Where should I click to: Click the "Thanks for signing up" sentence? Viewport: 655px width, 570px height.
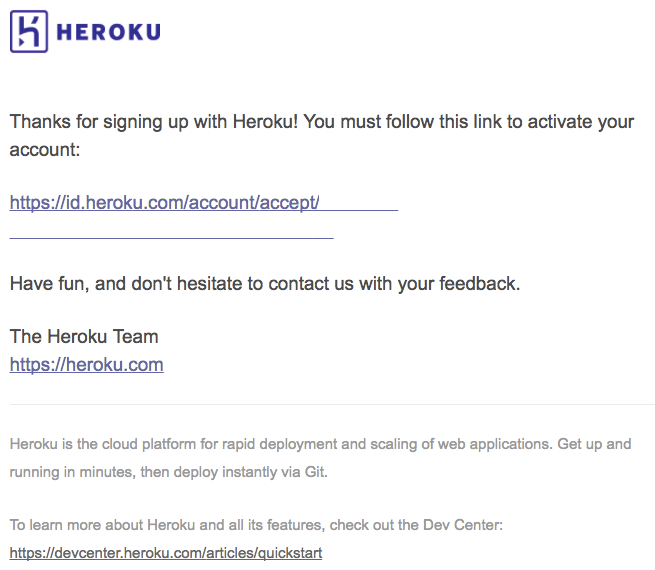[x=154, y=122]
